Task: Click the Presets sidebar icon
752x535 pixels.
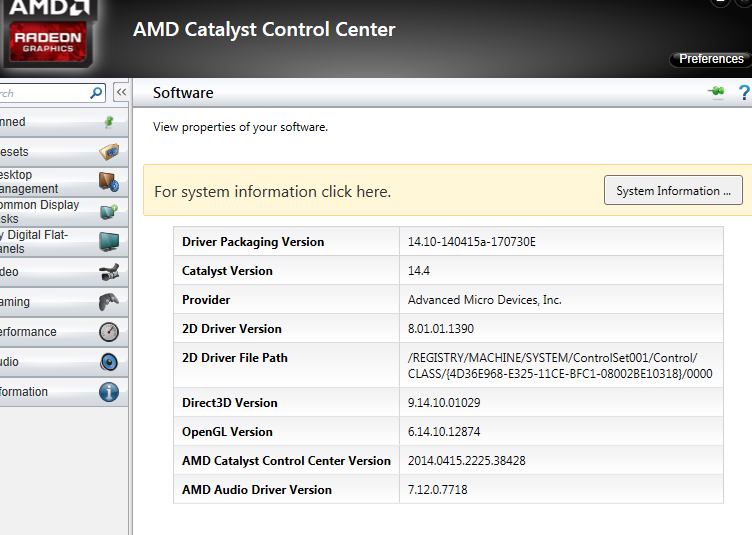Action: [x=109, y=152]
